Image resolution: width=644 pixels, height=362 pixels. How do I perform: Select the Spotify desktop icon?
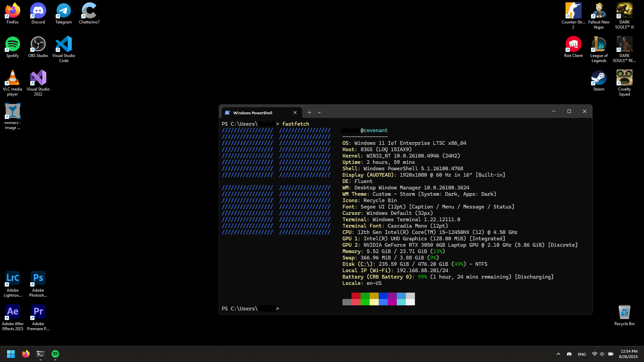click(x=12, y=47)
